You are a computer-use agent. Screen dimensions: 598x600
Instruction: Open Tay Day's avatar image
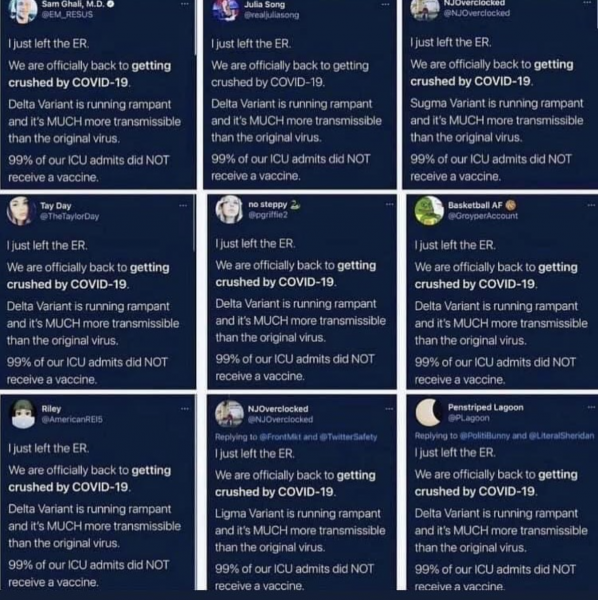(19, 210)
